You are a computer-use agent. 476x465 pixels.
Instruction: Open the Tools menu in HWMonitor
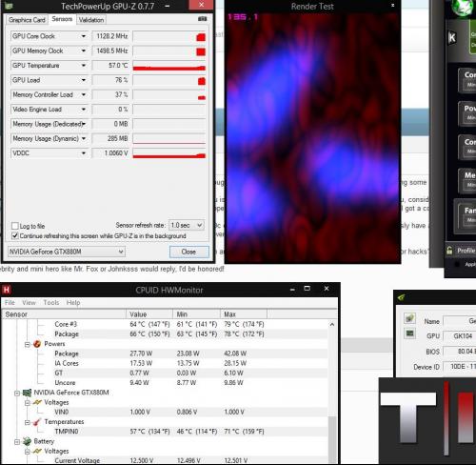pyautogui.click(x=51, y=302)
